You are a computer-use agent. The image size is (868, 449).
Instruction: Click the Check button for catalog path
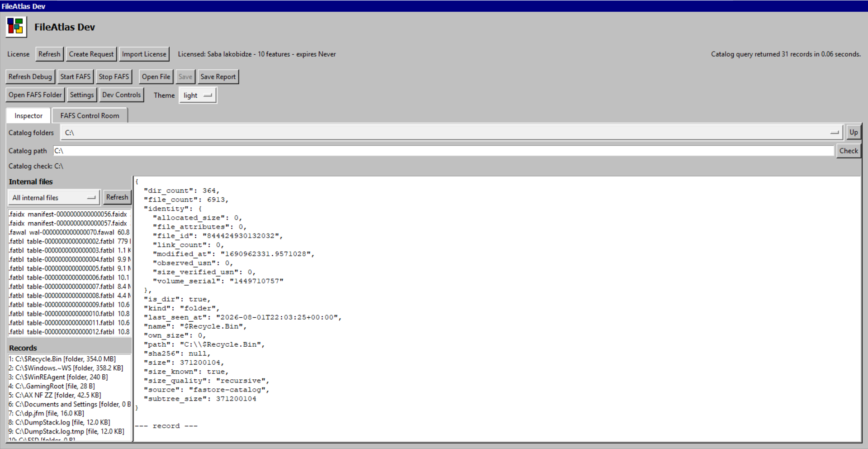pos(849,151)
